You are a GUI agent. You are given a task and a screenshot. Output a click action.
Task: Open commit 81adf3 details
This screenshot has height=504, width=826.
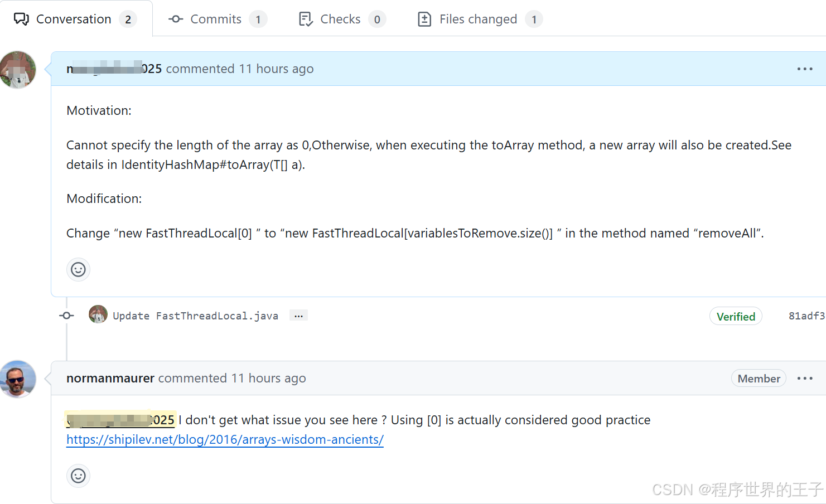coord(807,316)
